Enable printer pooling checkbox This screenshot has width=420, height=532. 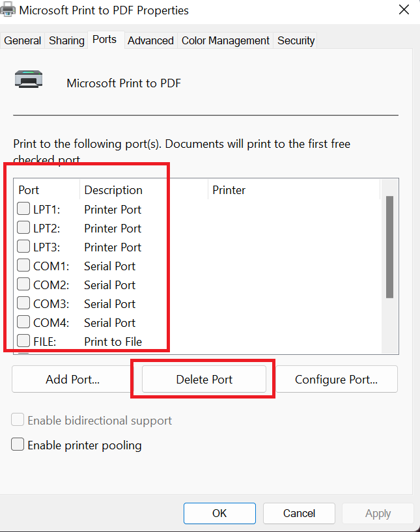pyautogui.click(x=18, y=445)
